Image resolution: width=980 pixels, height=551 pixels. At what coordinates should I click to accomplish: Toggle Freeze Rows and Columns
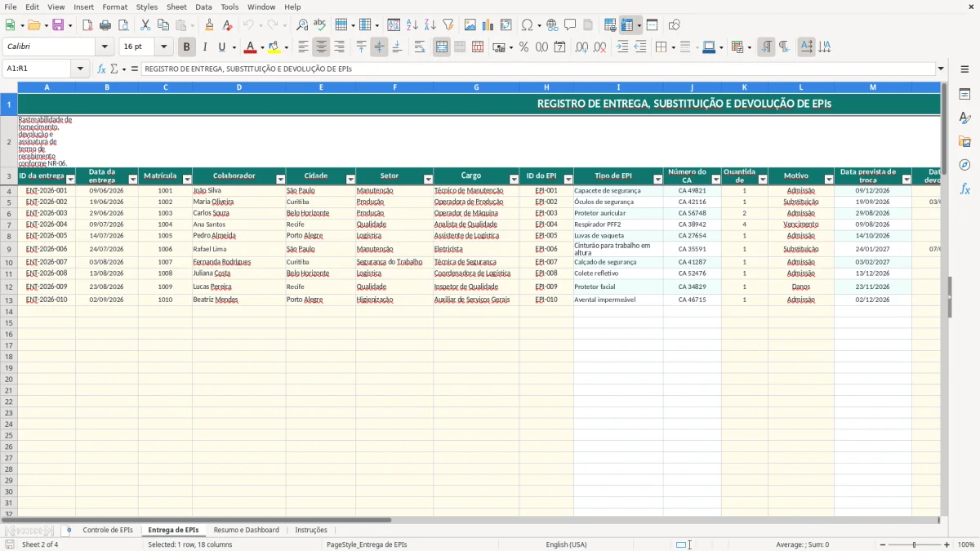pos(627,25)
